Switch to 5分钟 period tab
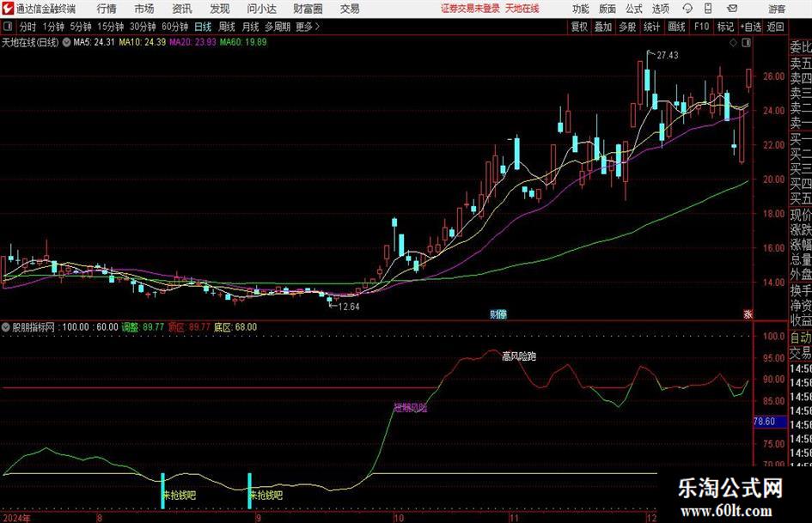Image resolution: width=812 pixels, height=523 pixels. pyautogui.click(x=80, y=27)
